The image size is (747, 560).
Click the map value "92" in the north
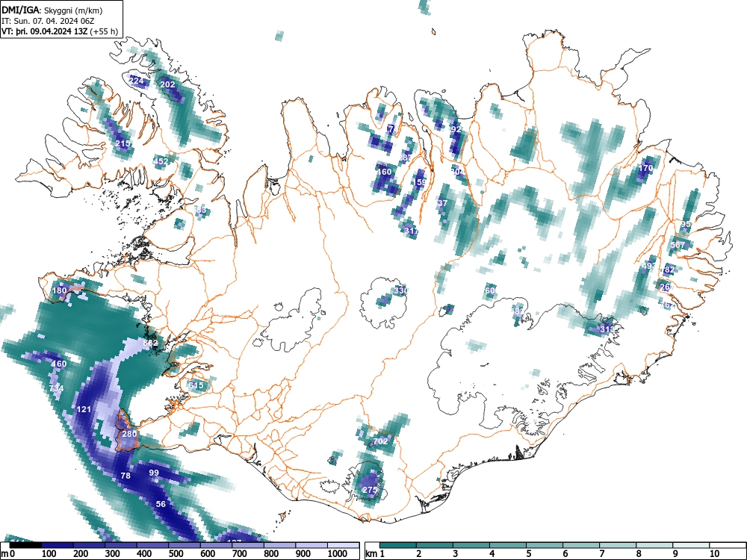456,129
